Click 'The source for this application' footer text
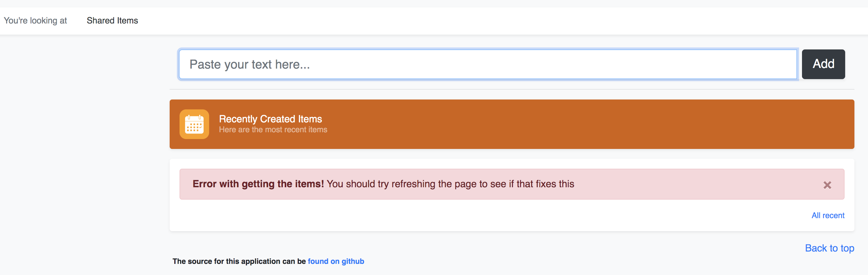The height and width of the screenshot is (275, 868). (239, 261)
